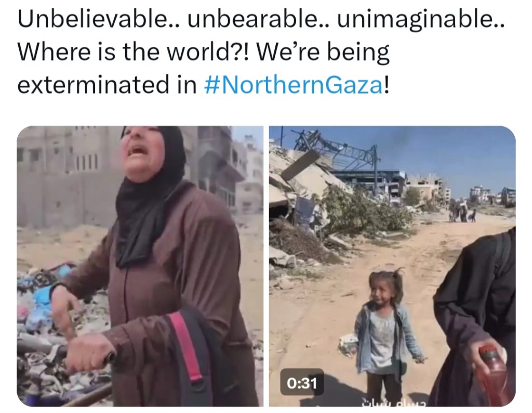Click the 0:31 video duration badge
Image resolution: width=532 pixels, height=413 pixels.
point(302,383)
